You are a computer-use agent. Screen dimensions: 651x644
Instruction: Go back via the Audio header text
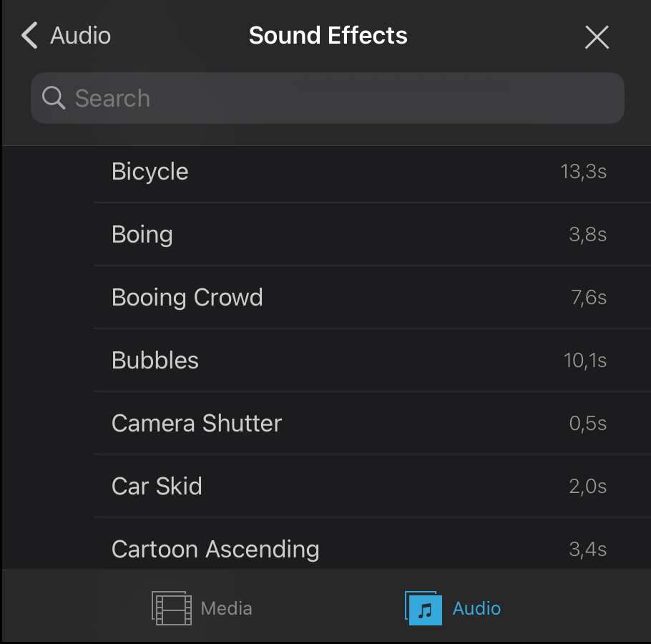pyautogui.click(x=81, y=35)
